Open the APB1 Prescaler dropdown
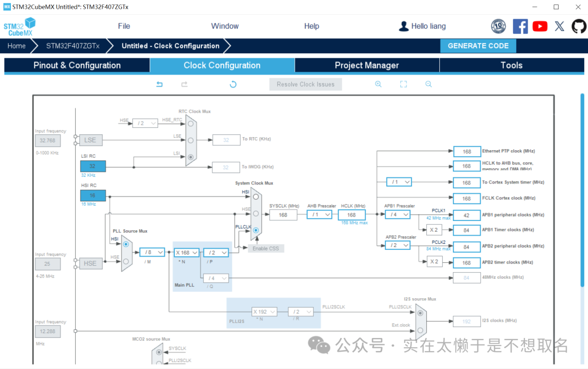 [397, 215]
